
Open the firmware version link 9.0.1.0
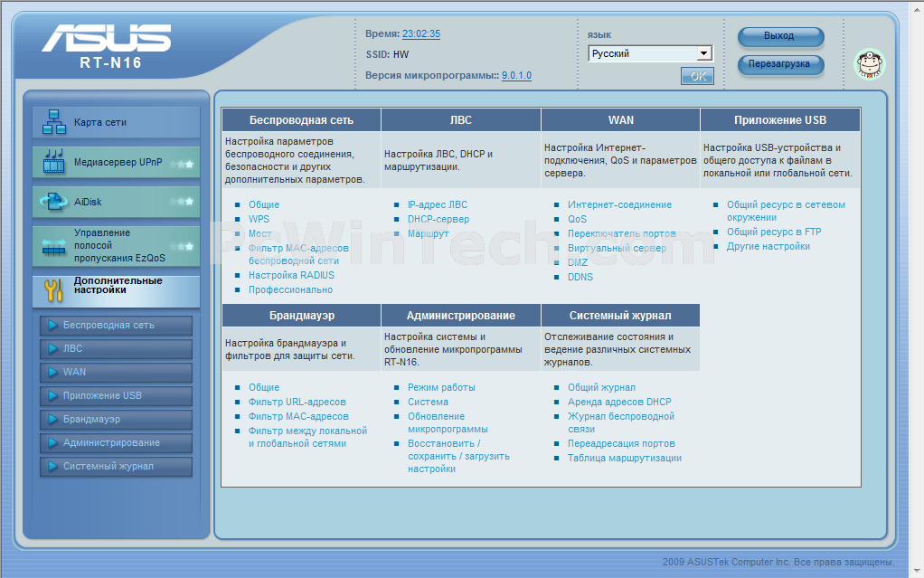517,75
